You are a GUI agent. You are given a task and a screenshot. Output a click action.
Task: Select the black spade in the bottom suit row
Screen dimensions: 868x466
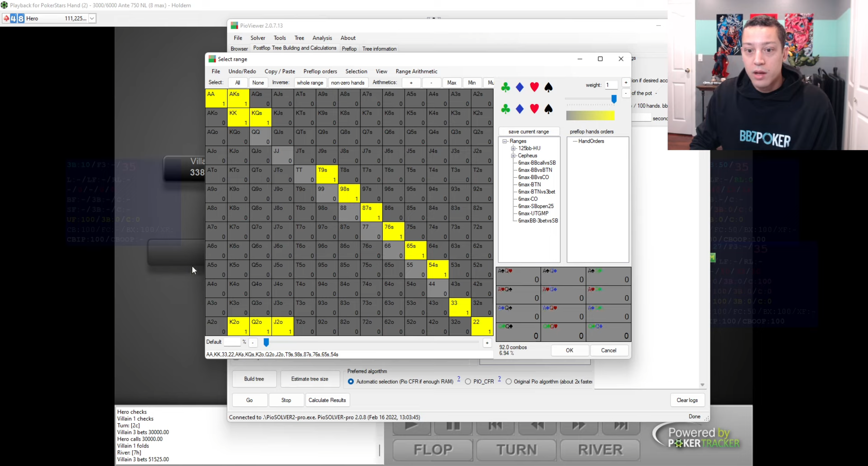tap(548, 109)
